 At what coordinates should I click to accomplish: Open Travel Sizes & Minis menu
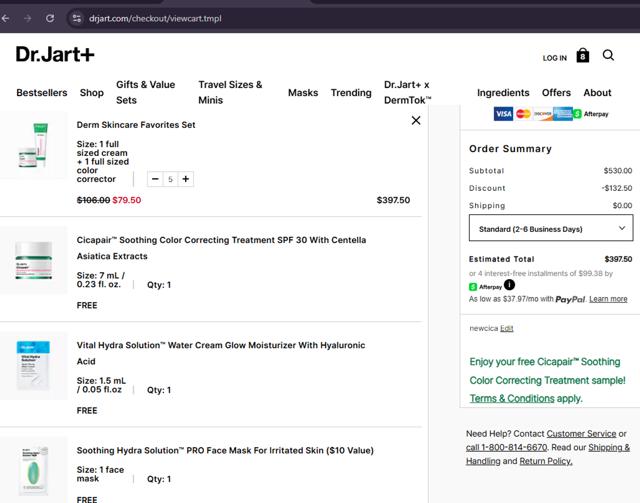pyautogui.click(x=230, y=92)
